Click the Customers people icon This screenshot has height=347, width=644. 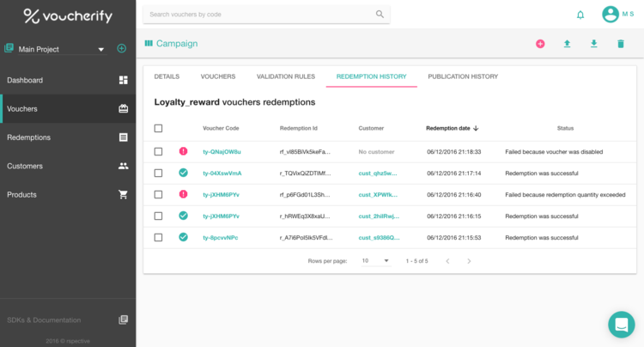pos(123,166)
